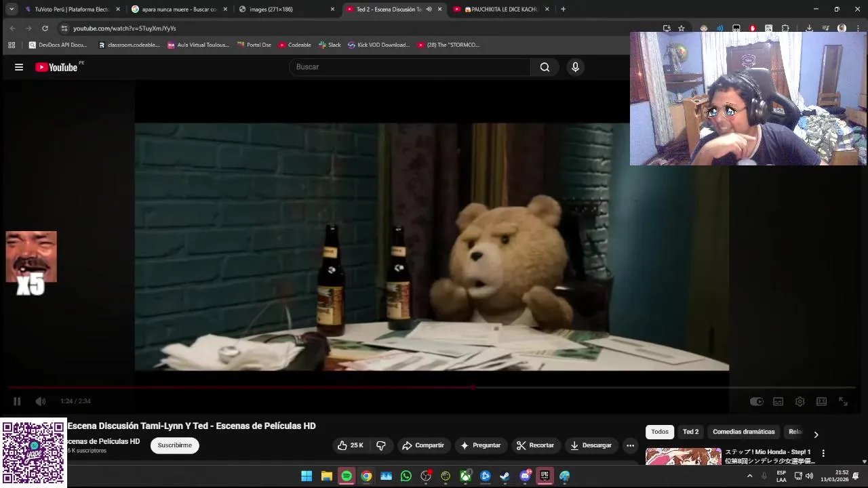Go back in browser history
The image size is (868, 488).
(x=12, y=28)
